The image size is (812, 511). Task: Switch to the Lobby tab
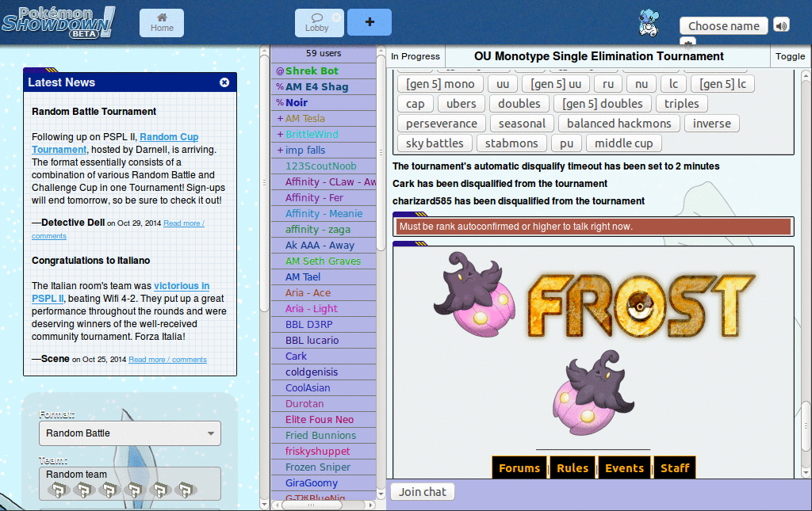point(316,23)
